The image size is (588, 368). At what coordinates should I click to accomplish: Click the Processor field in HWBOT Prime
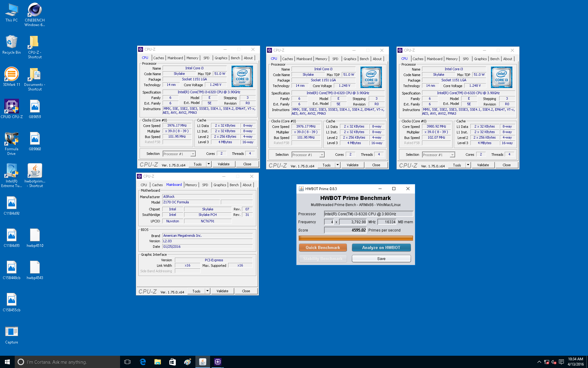[x=369, y=214]
